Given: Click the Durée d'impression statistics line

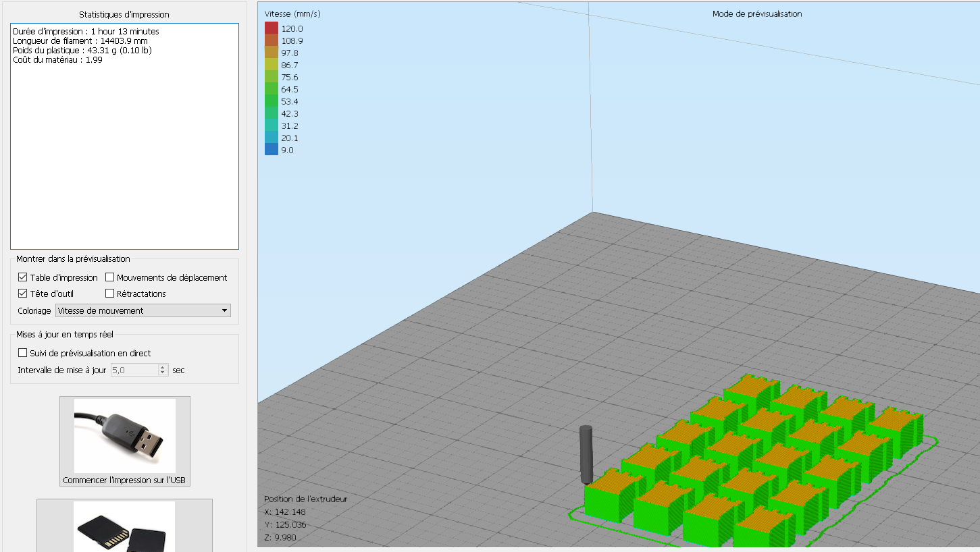Looking at the screenshot, I should tap(86, 31).
